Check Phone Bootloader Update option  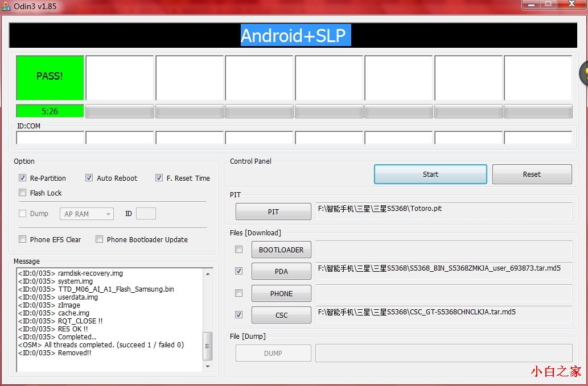(x=100, y=239)
